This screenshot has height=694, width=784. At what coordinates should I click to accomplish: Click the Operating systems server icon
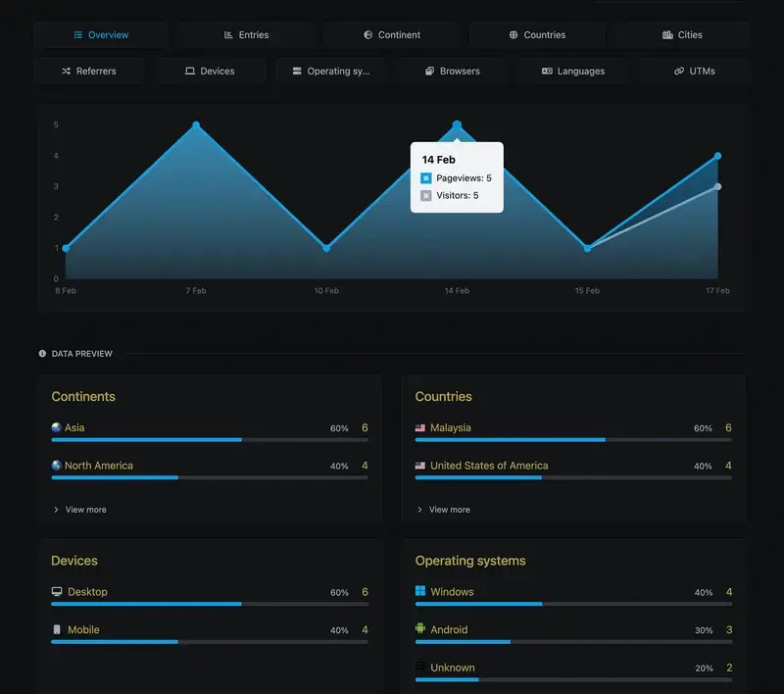point(297,71)
